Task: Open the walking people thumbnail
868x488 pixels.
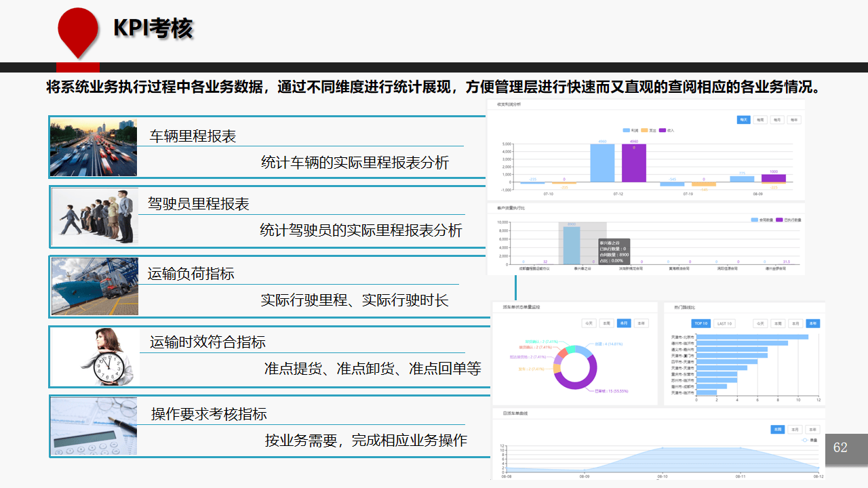Action: (95, 218)
